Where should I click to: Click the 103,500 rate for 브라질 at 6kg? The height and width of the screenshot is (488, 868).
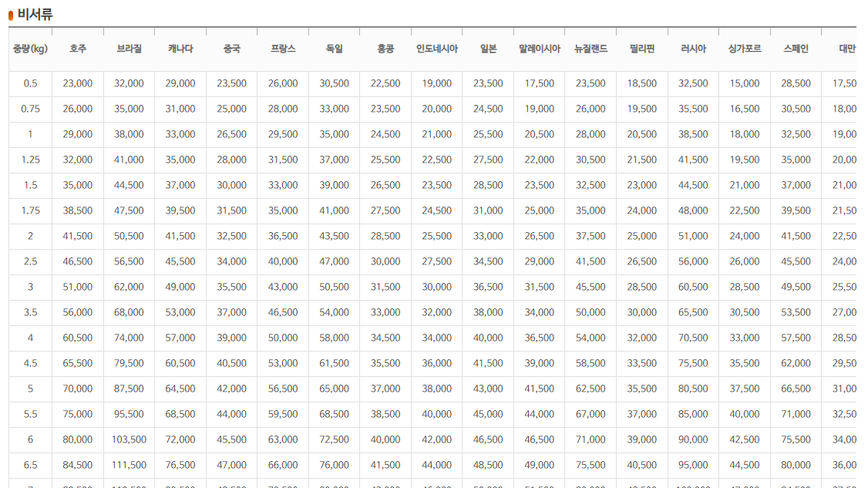click(128, 439)
